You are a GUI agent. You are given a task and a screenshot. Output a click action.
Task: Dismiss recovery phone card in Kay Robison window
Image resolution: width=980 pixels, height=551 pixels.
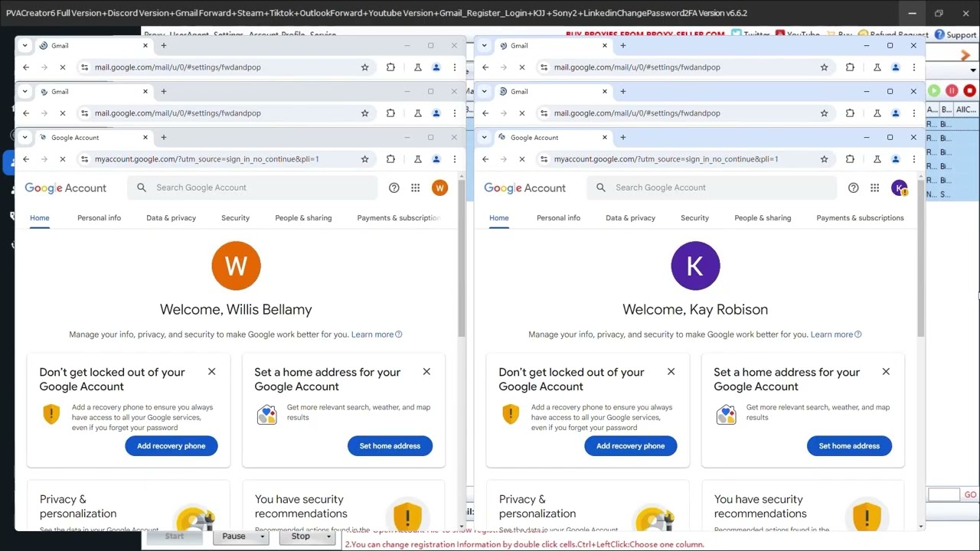click(671, 372)
